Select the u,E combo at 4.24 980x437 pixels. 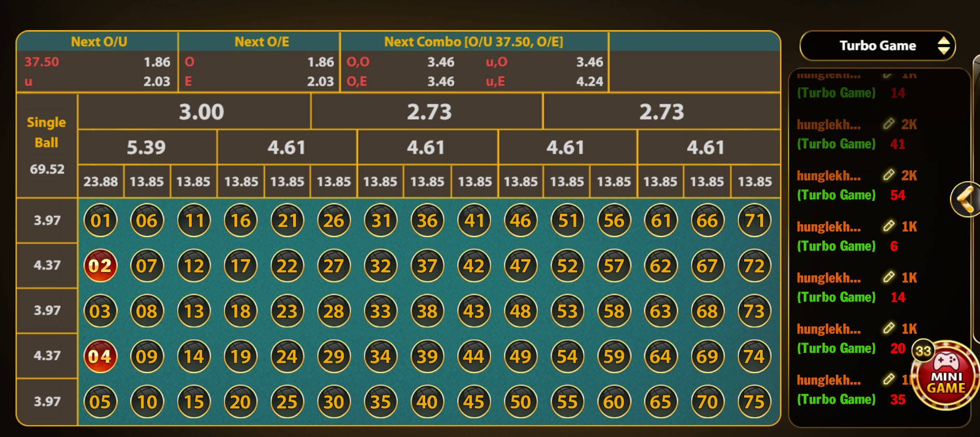click(x=544, y=81)
